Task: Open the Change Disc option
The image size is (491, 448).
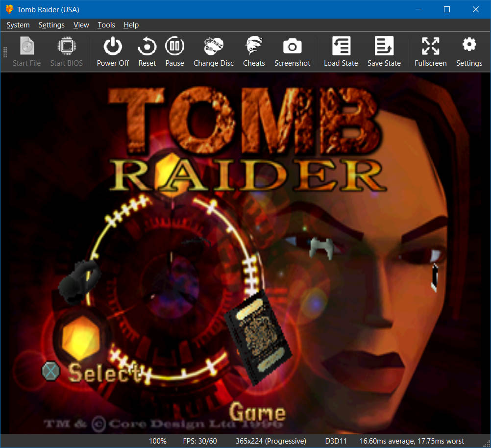Action: [214, 52]
